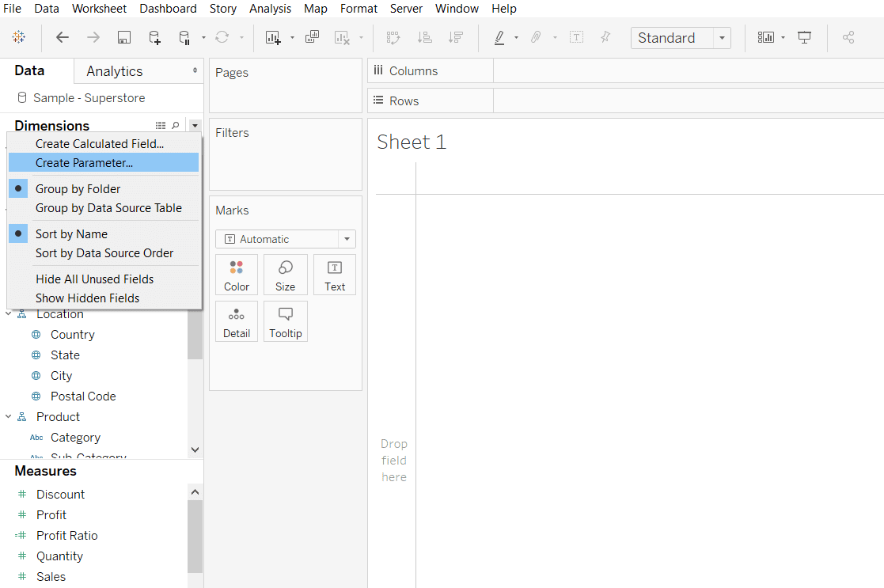
Task: Click the Save icon in toolbar
Action: [124, 37]
